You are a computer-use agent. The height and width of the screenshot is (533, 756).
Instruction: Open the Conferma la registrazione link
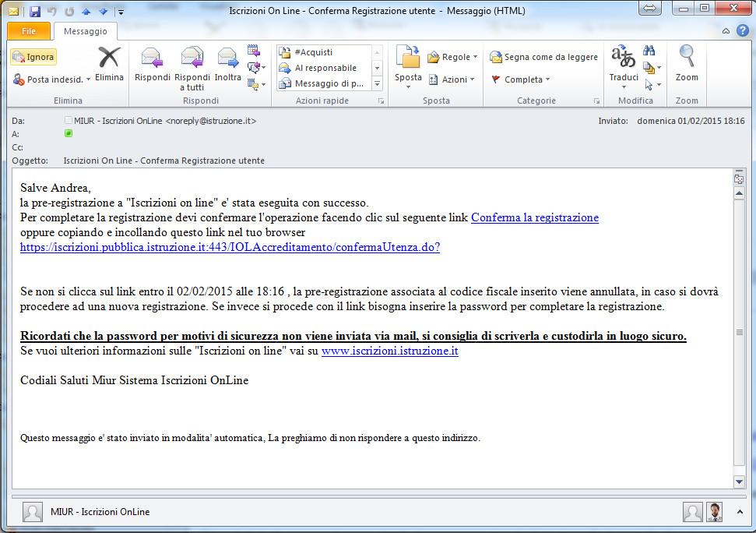point(535,217)
